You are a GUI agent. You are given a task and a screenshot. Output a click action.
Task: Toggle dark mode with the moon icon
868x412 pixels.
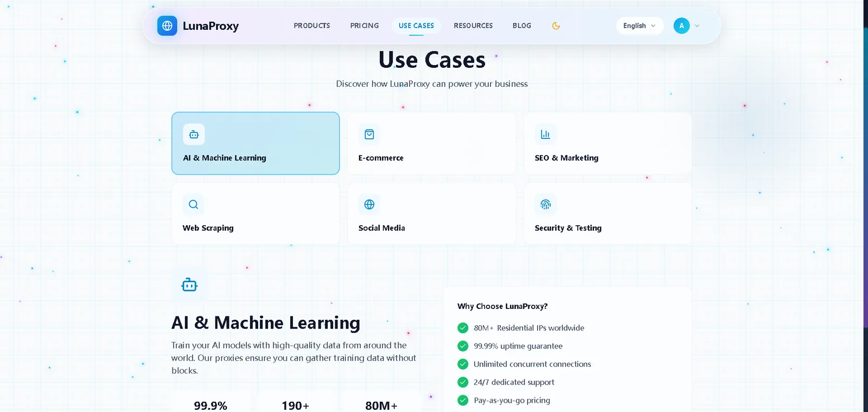click(556, 26)
